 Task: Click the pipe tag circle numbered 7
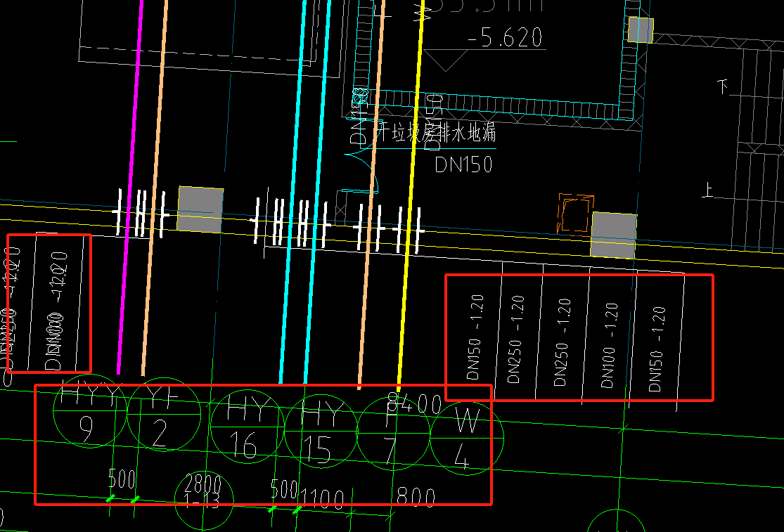pos(394,434)
